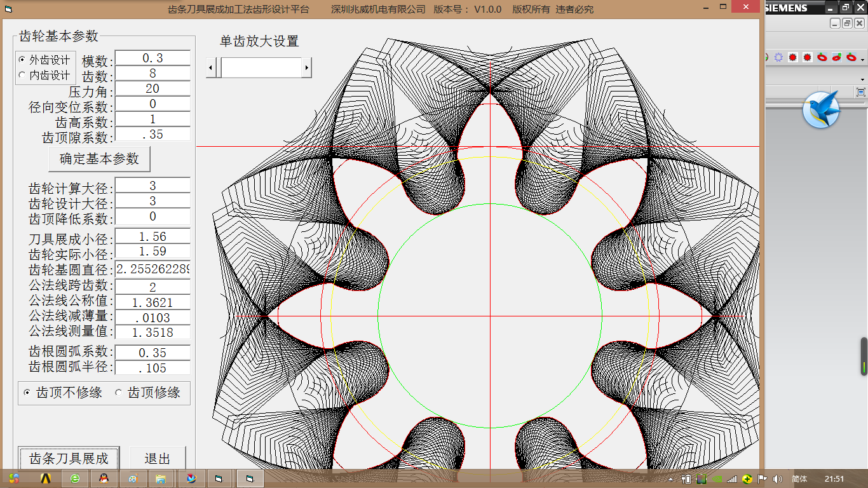Open the second Siemens toolbar row dropdown arrow
Screen dimensions: 868x488
(x=863, y=79)
